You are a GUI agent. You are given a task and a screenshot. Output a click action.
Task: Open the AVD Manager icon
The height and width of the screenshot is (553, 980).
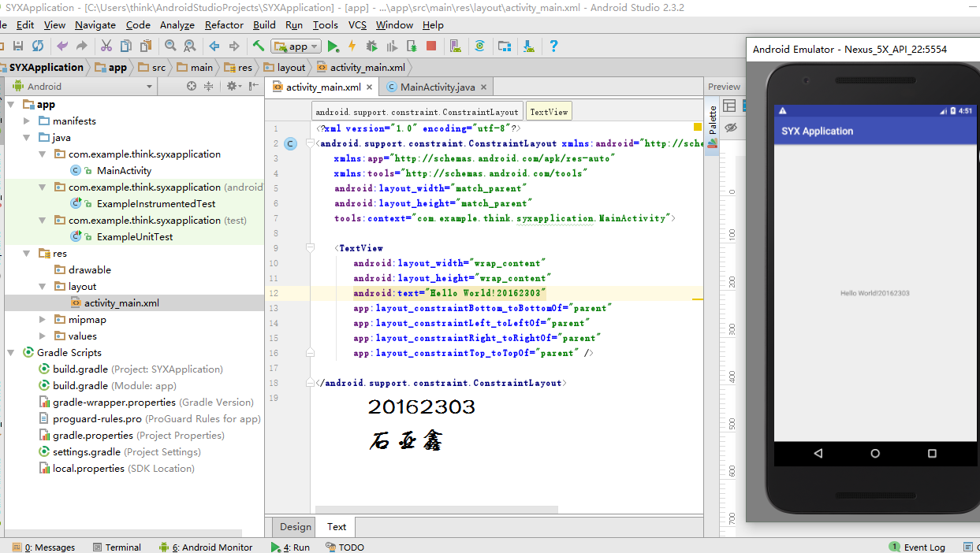click(455, 46)
